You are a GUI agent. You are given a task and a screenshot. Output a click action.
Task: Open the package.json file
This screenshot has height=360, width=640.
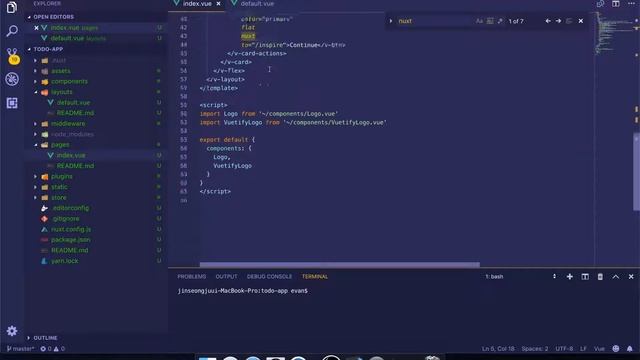click(71, 240)
